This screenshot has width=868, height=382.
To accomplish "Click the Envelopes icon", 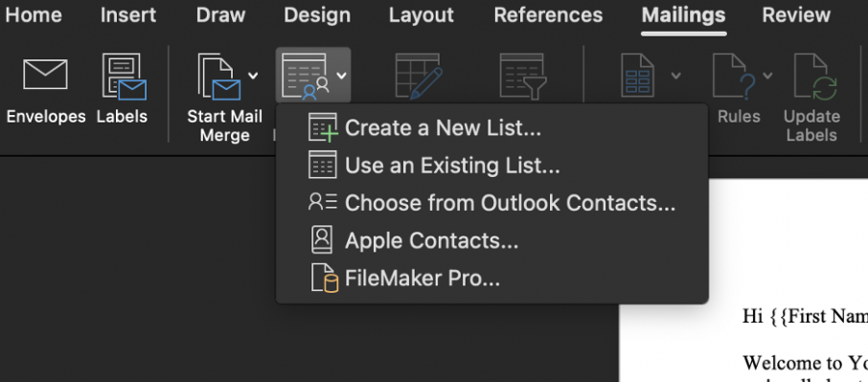I will click(45, 75).
